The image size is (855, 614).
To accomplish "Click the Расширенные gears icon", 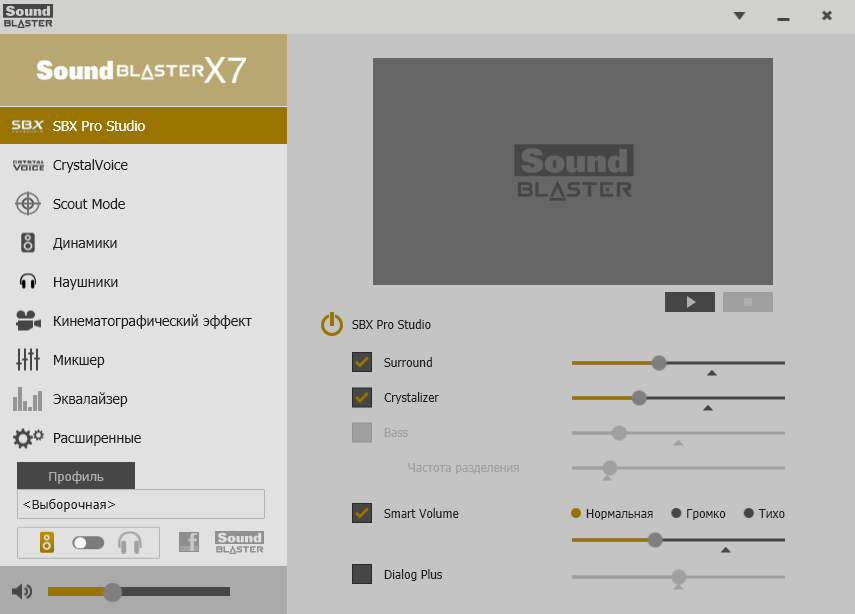I will pyautogui.click(x=28, y=438).
